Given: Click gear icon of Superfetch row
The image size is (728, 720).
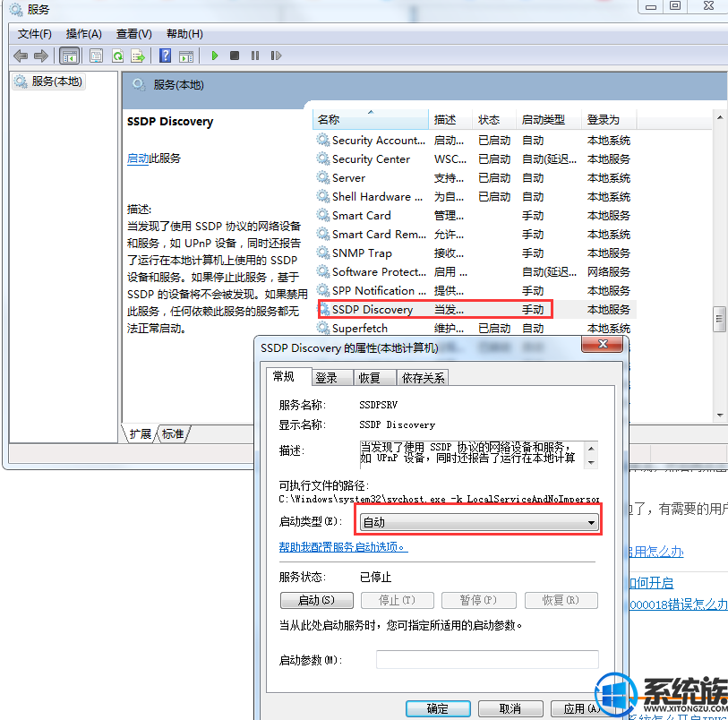Looking at the screenshot, I should tap(322, 328).
